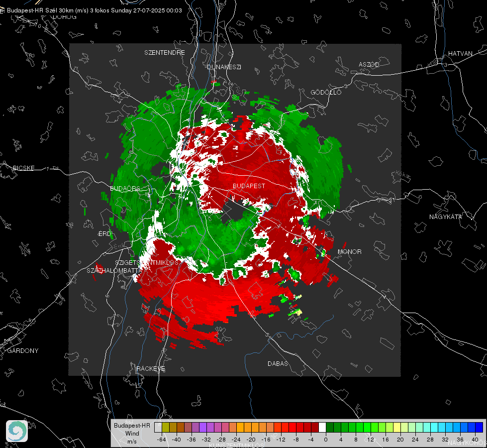Image resolution: width=487 pixels, height=448 pixels.
Task: Click the SZÁZHALOMBATTA town label
Action: [x=114, y=270]
